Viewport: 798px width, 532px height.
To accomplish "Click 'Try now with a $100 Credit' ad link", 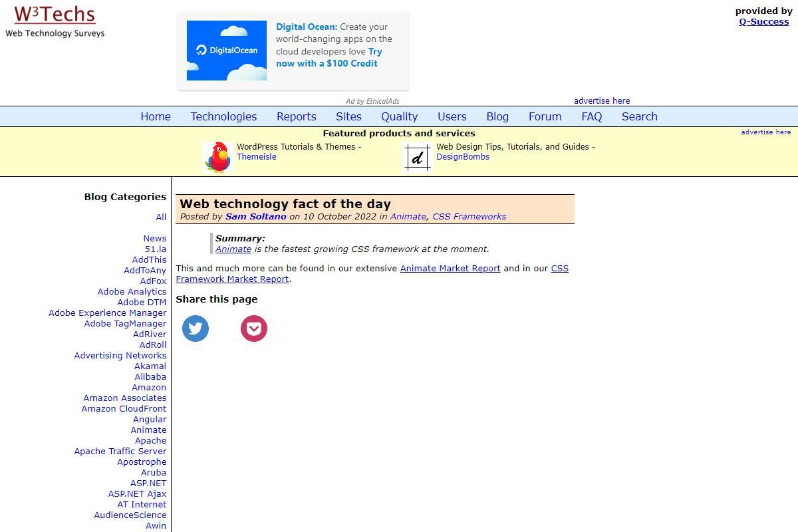I will 329,57.
